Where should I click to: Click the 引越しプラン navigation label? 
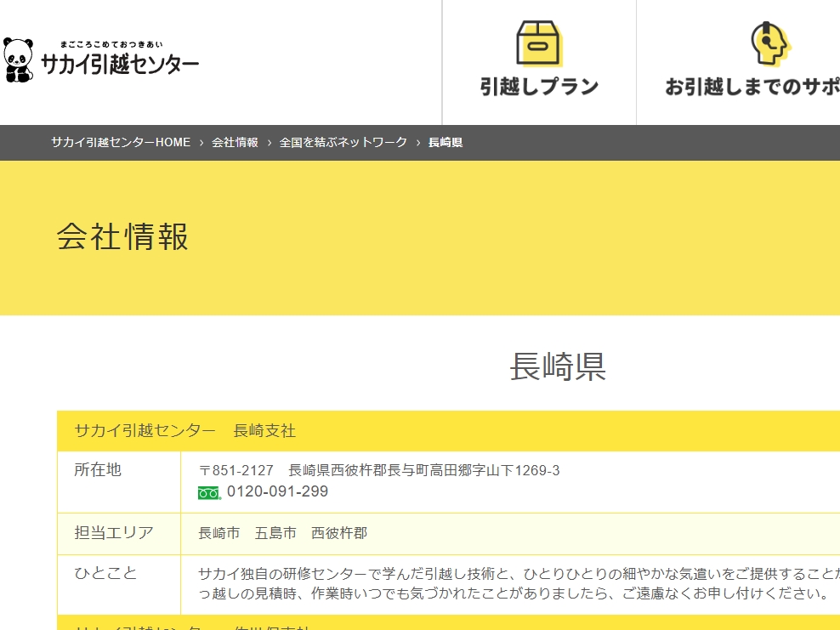(539, 87)
